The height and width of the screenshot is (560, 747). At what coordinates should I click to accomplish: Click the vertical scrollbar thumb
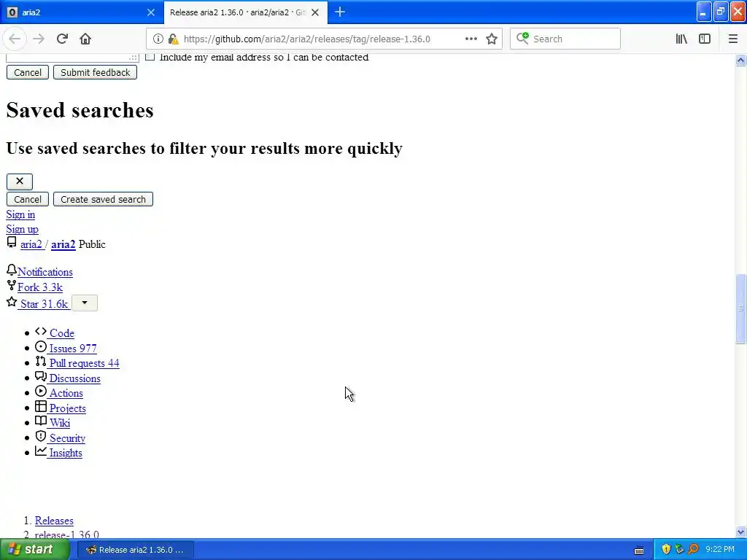(740, 308)
